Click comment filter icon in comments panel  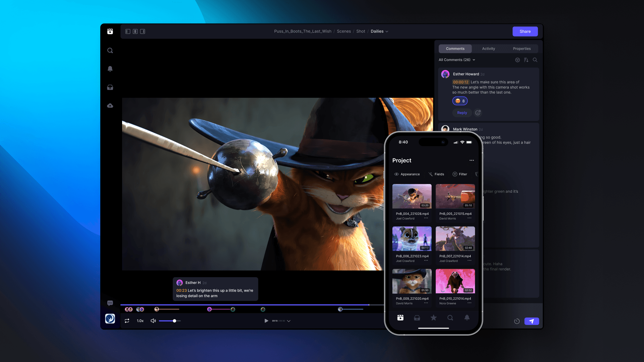point(518,60)
